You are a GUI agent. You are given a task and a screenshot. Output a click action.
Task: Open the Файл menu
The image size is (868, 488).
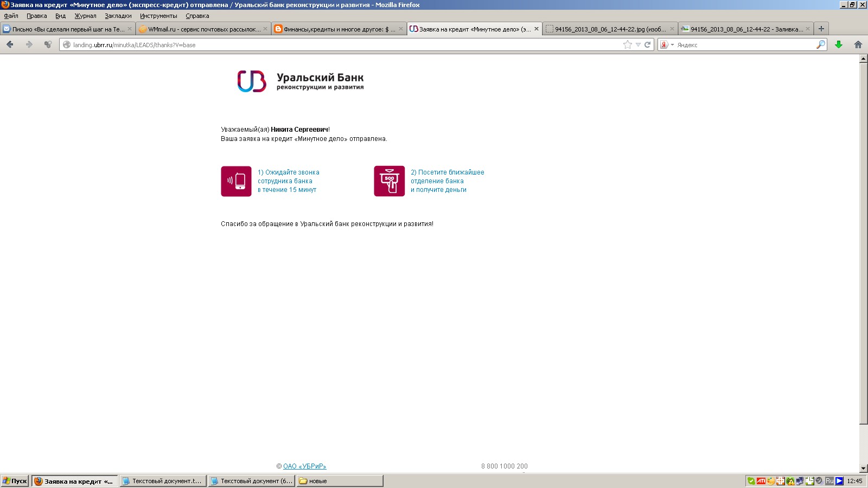[11, 16]
